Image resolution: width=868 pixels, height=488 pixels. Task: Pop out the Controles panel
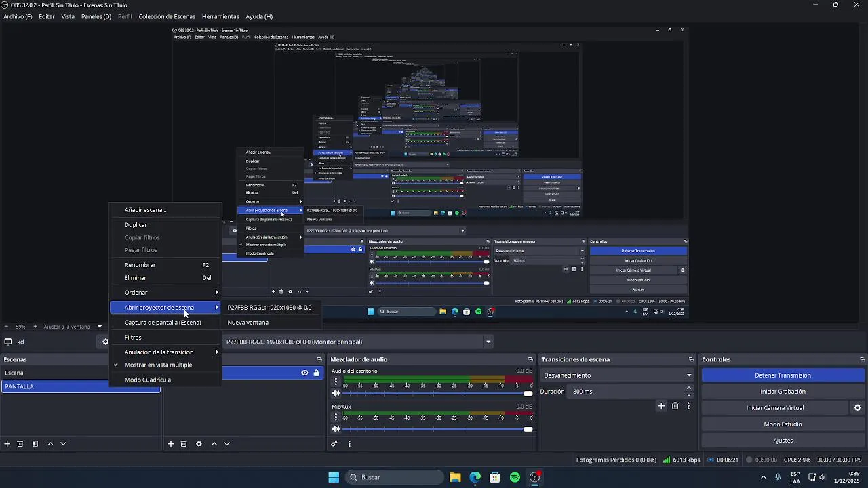[862, 359]
